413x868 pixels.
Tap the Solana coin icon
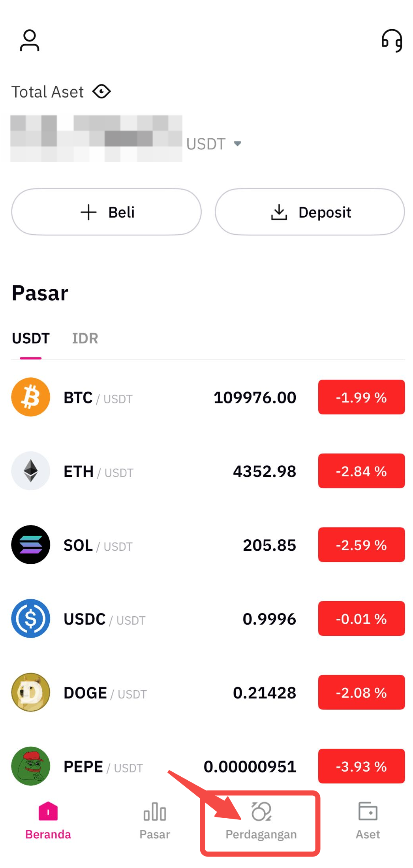[31, 545]
